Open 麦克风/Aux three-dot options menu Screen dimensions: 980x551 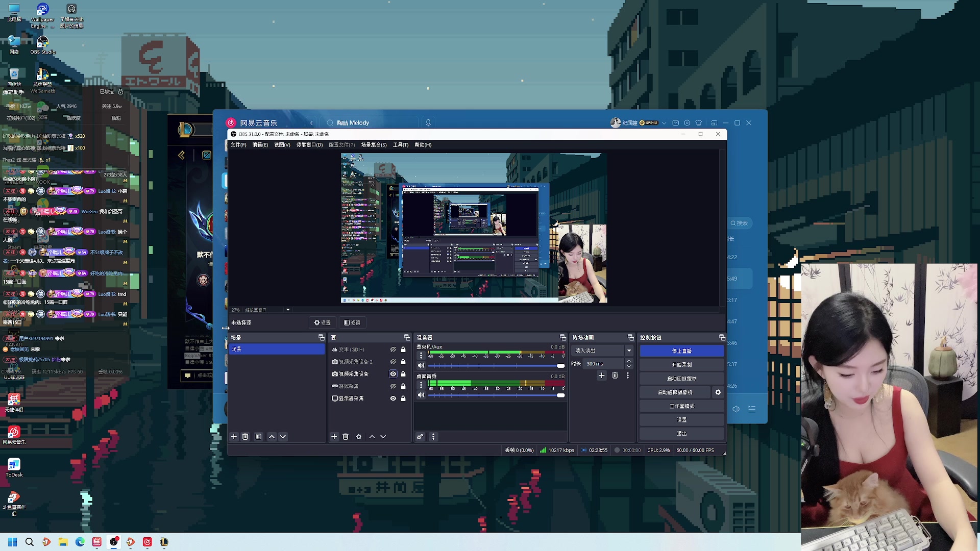click(x=421, y=356)
